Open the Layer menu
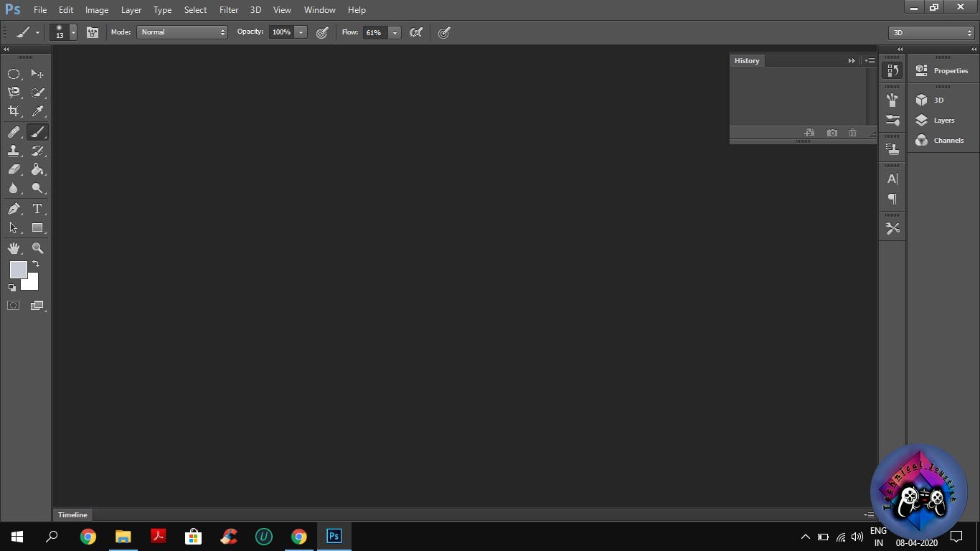Image resolution: width=980 pixels, height=551 pixels. click(131, 10)
